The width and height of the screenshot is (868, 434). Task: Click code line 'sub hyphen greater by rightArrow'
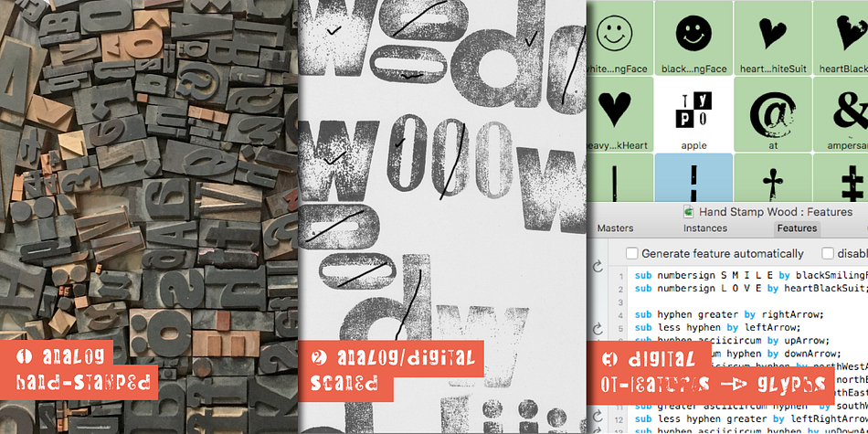[729, 314]
